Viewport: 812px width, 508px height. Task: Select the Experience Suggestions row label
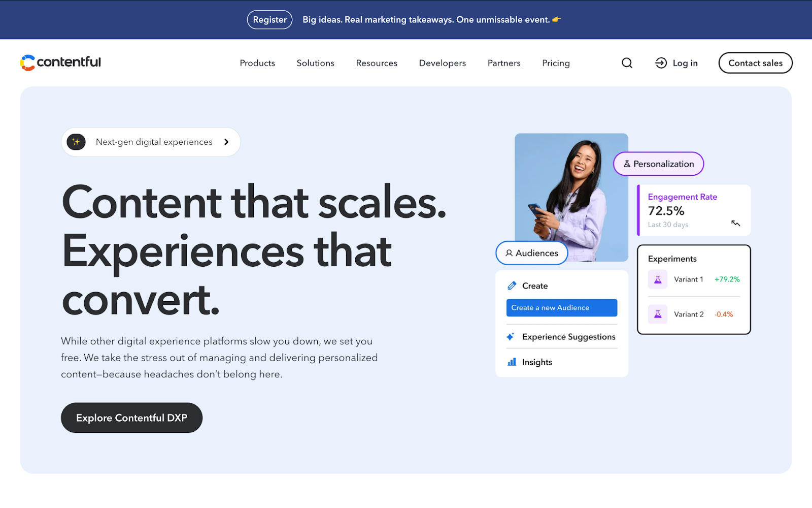pos(569,337)
